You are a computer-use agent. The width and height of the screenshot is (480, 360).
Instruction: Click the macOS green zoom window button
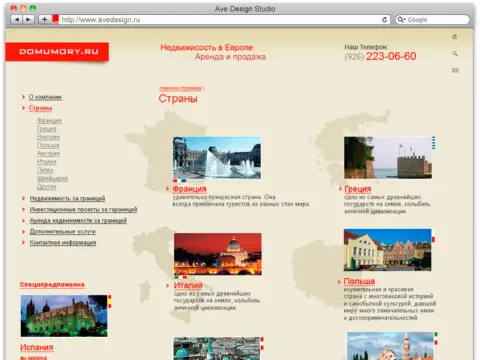tap(33, 8)
